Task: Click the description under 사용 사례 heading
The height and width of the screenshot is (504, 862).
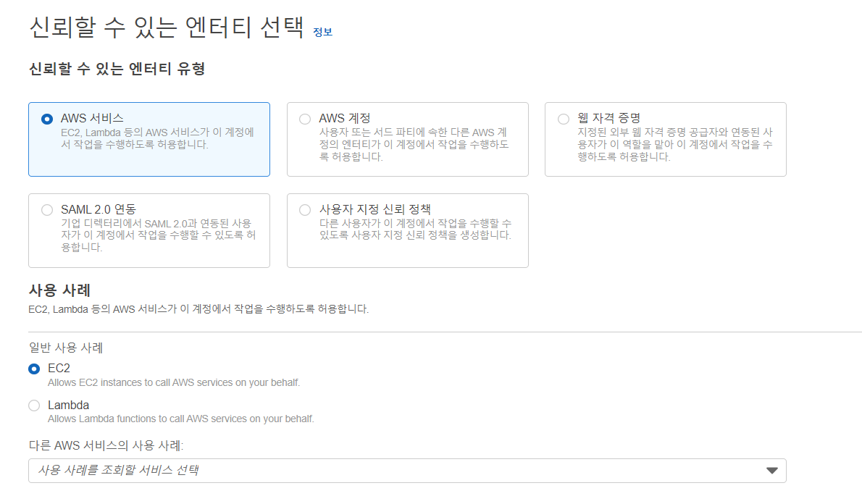Action: point(198,309)
